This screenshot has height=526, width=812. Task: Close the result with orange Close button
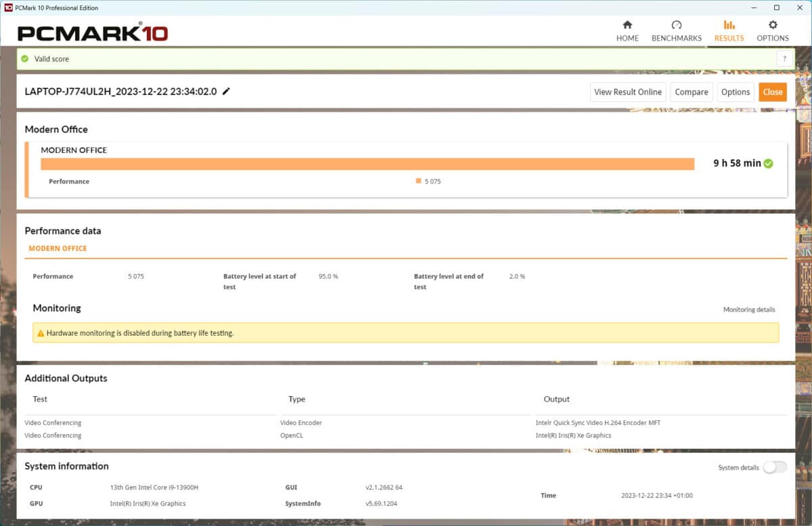click(x=773, y=92)
